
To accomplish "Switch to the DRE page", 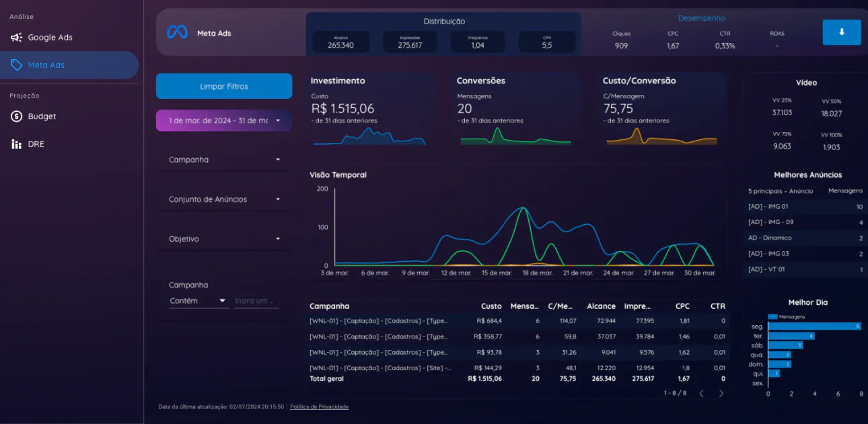I will 36,144.
